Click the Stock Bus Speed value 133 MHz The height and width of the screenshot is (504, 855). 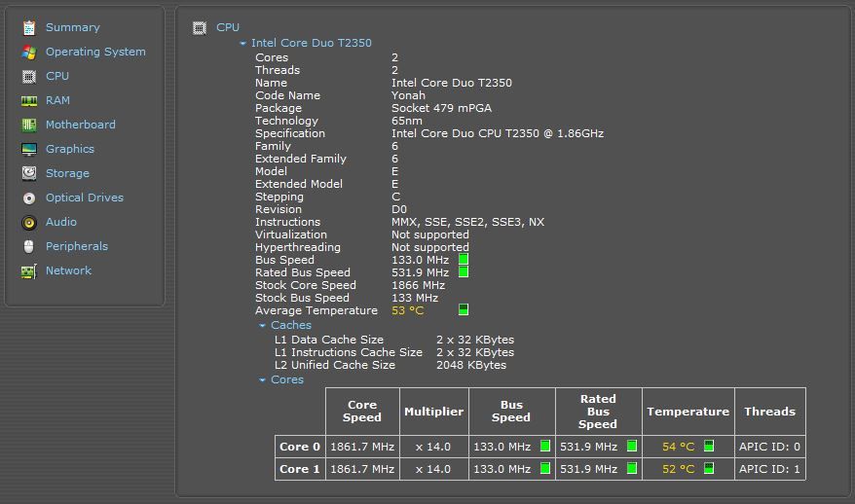(x=415, y=298)
